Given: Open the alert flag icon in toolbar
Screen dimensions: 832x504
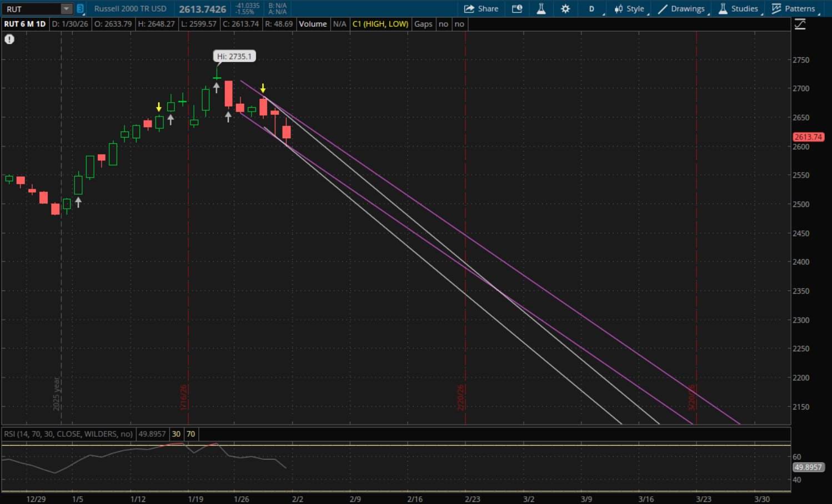Looking at the screenshot, I should pos(517,9).
